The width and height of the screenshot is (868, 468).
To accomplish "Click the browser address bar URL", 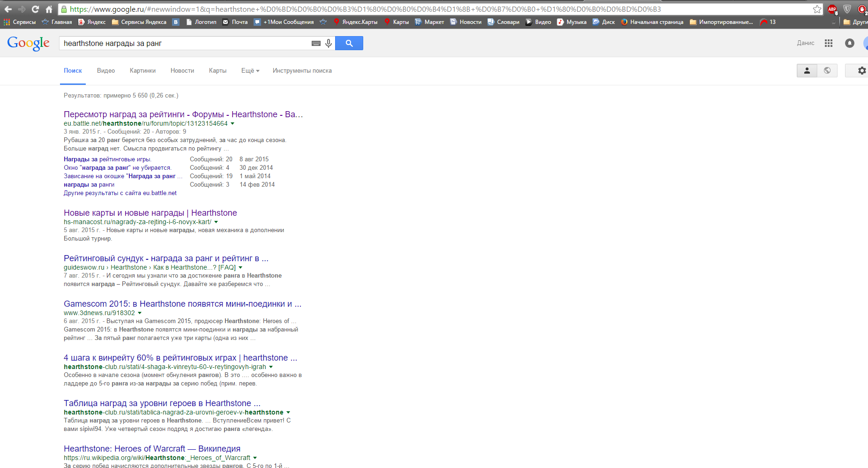I will click(365, 9).
